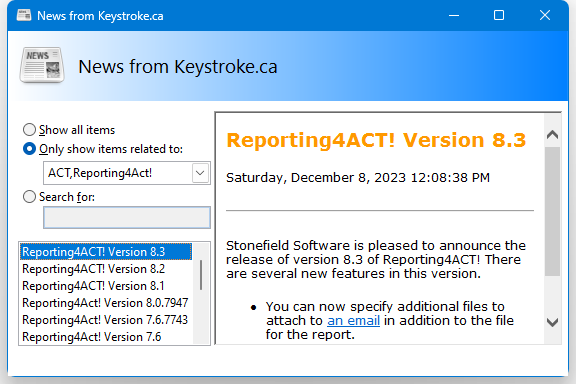Click the article pane scroll down arrow

(552, 323)
